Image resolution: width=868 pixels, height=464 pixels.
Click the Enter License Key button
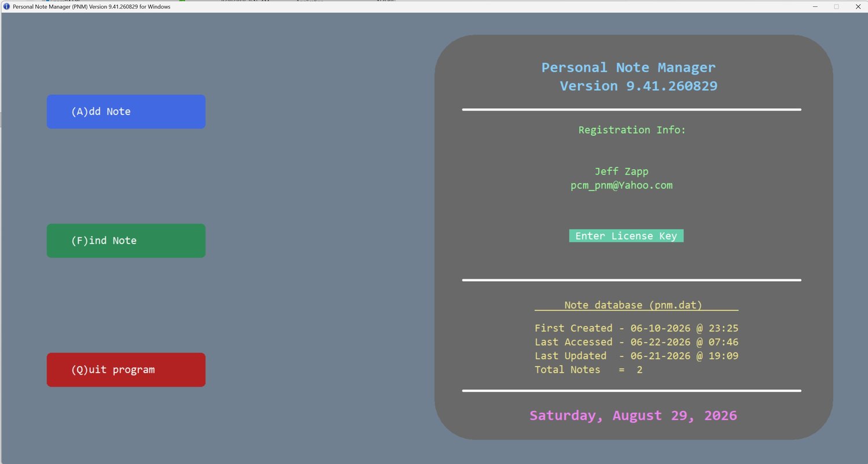(x=626, y=235)
